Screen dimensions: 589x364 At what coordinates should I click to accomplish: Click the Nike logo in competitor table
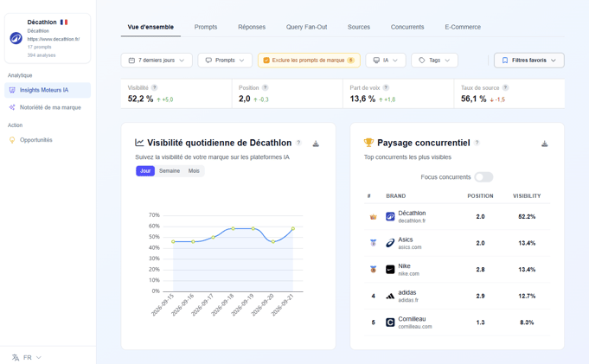(x=390, y=270)
